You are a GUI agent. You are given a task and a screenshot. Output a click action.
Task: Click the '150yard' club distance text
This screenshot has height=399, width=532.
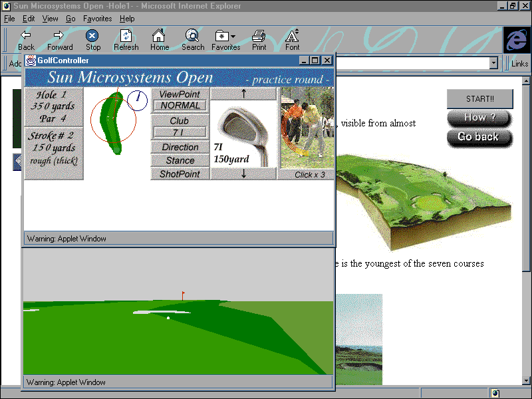click(231, 159)
